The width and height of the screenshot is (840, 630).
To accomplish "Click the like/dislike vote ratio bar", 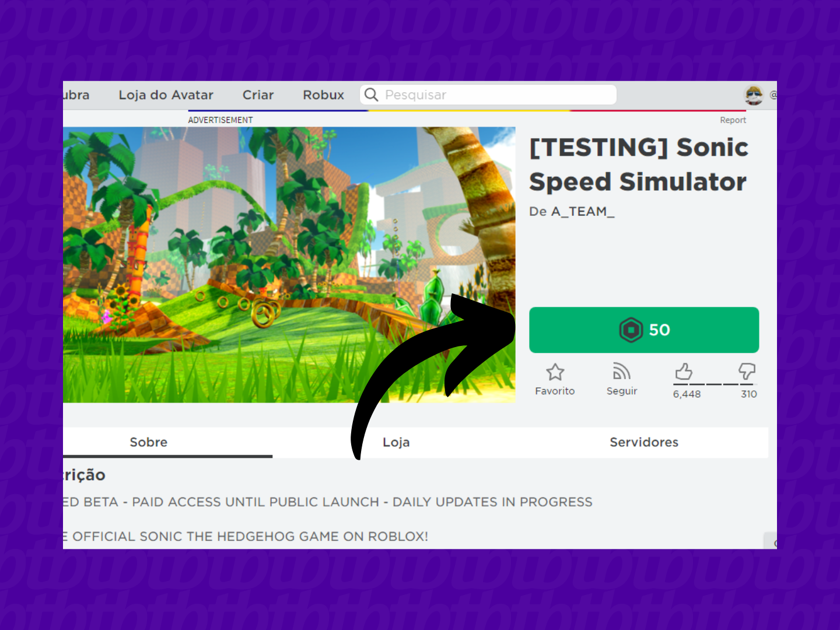I will tap(714, 384).
